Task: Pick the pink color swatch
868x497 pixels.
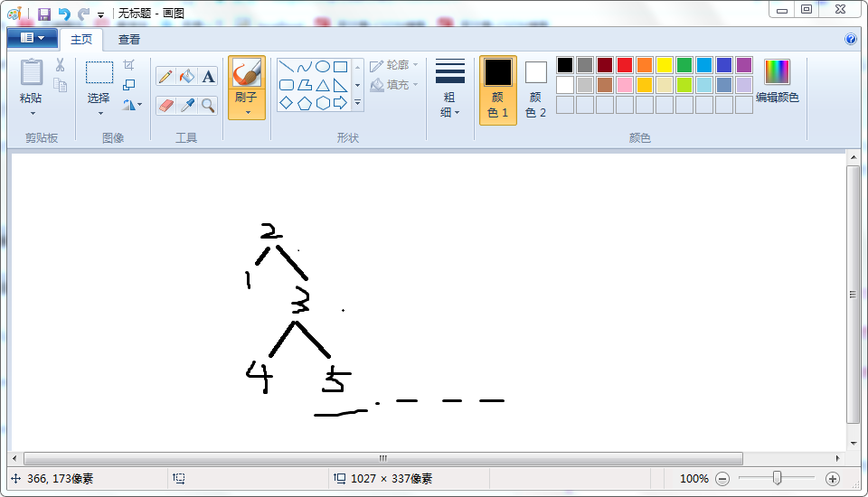Action: pyautogui.click(x=625, y=85)
